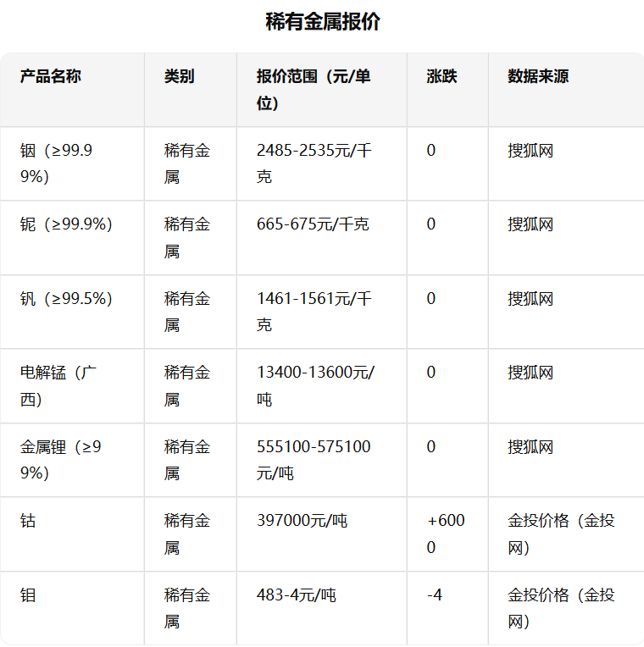644x647 pixels.
Task: Select the 13400-13600元/吨 price cell
Action: [315, 385]
